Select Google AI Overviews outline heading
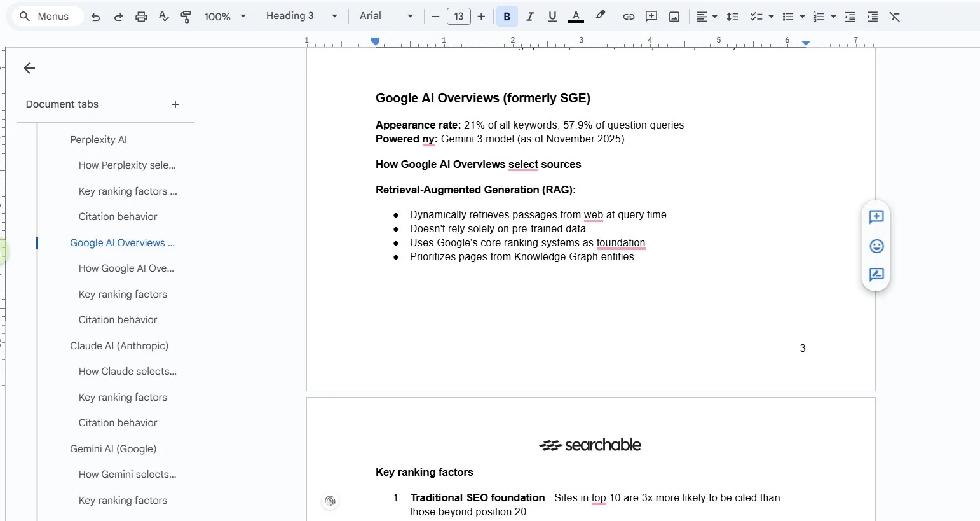980x521 pixels. [x=122, y=242]
